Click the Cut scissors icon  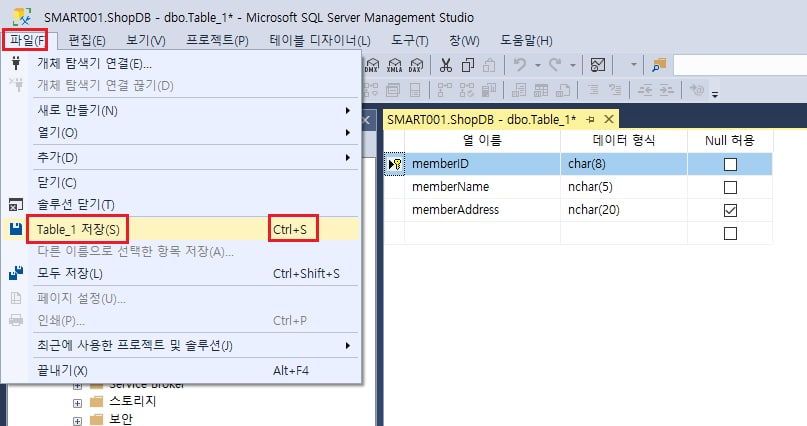coord(446,65)
